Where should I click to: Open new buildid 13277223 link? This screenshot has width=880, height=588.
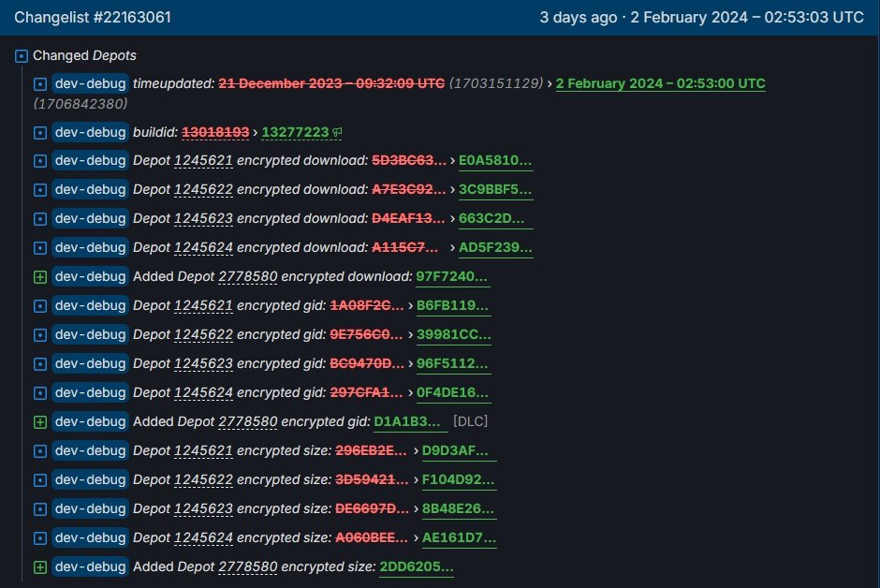[x=295, y=133]
